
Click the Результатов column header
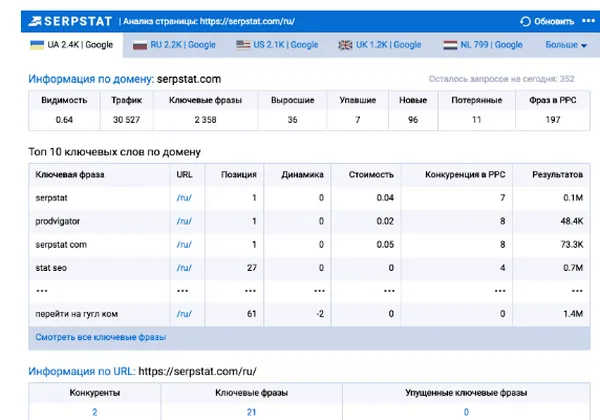click(x=558, y=175)
